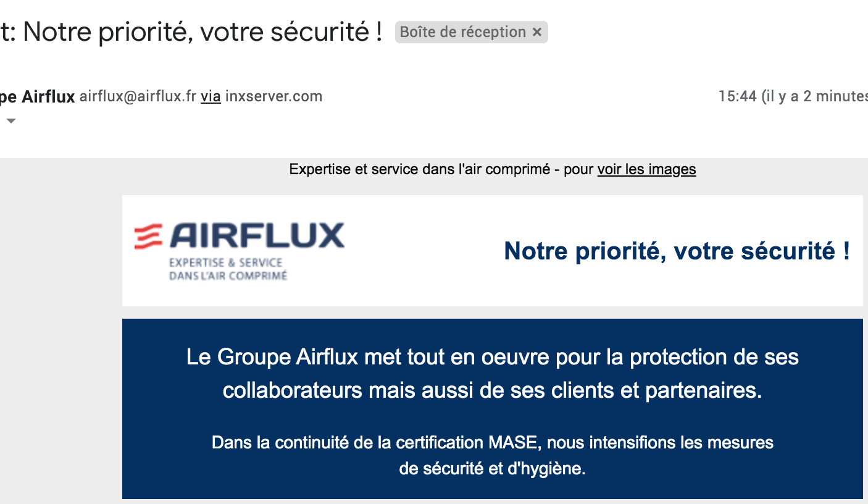
Task: Click the inxserver.com server name
Action: coord(273,96)
